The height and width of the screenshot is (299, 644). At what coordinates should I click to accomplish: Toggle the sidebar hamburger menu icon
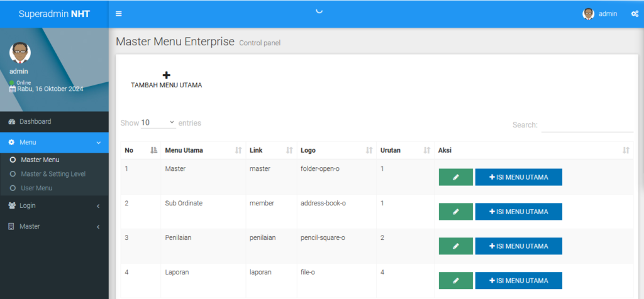coord(119,14)
